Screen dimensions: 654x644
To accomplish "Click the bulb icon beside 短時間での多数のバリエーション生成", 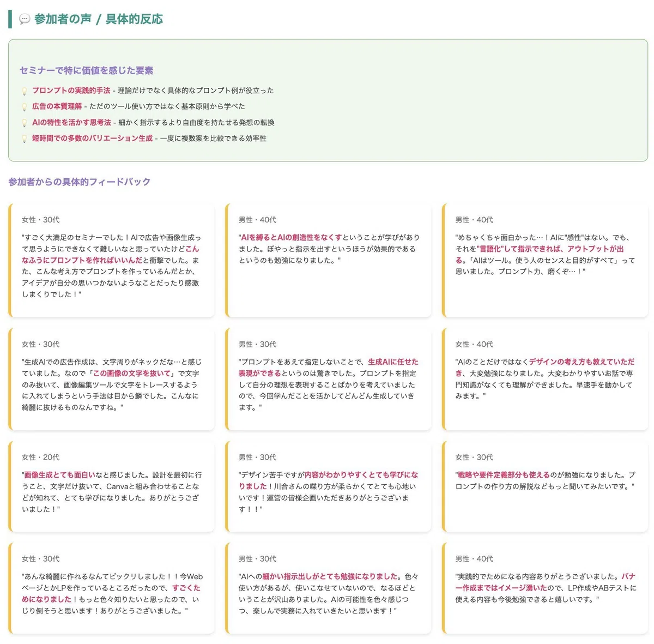I will point(24,139).
